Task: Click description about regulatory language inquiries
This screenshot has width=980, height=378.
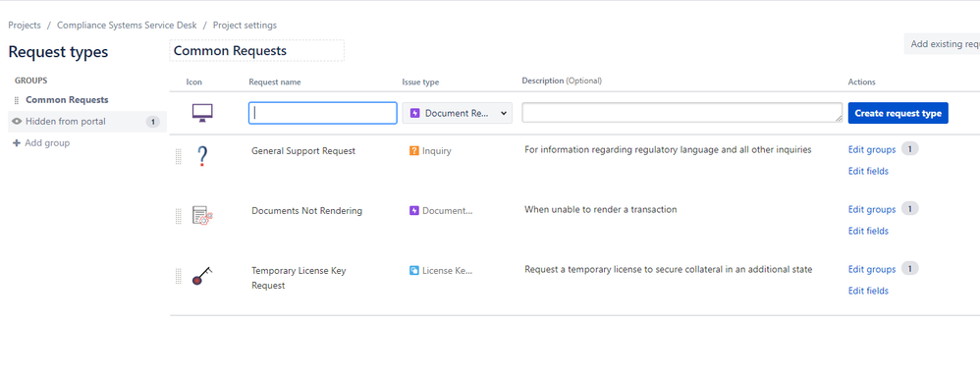Action: pyautogui.click(x=668, y=149)
